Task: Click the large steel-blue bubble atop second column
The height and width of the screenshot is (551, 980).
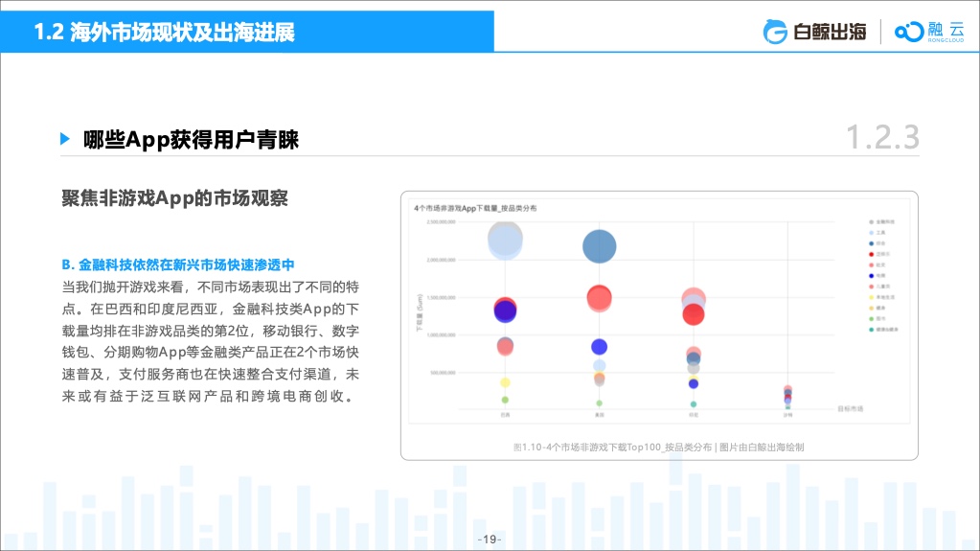Action: click(x=600, y=246)
